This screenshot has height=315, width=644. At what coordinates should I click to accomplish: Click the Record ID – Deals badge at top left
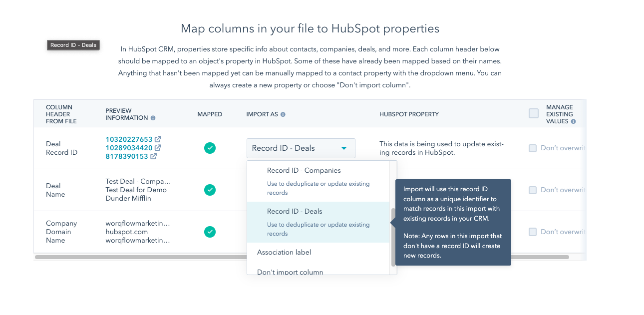pos(73,45)
